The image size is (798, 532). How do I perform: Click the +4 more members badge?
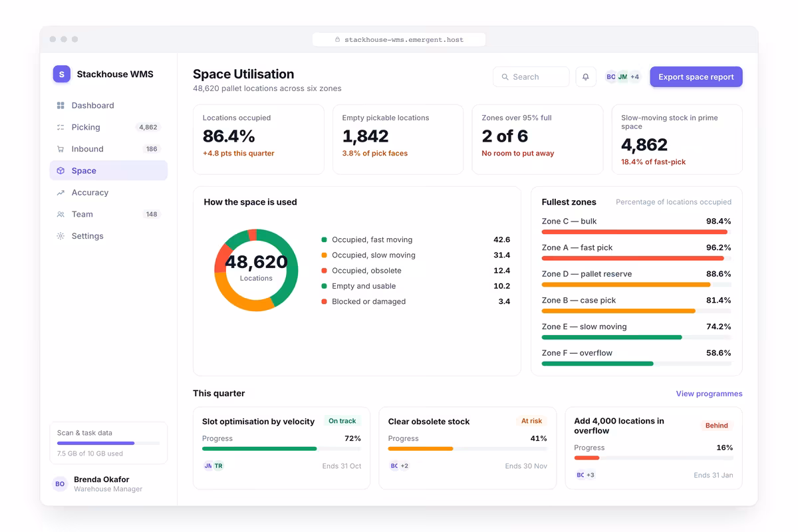(635, 77)
